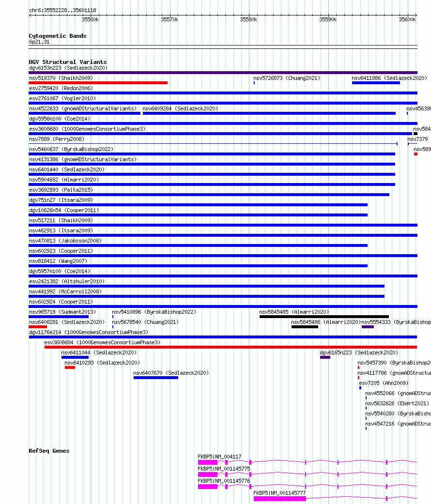Click nsv5410896 (ByrskaBishop2022) label
Screen dimensions: 431x504
click(x=154, y=312)
